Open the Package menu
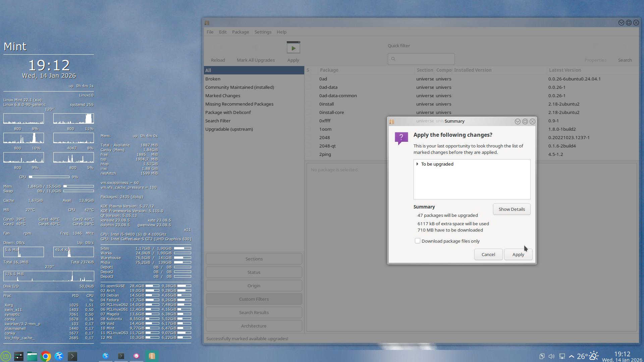The image size is (644, 362). (x=240, y=32)
